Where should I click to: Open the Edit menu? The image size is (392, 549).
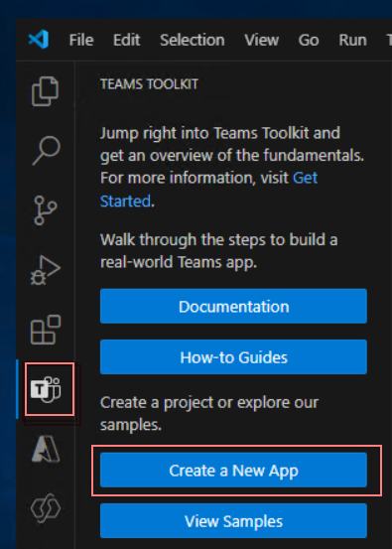pos(127,40)
